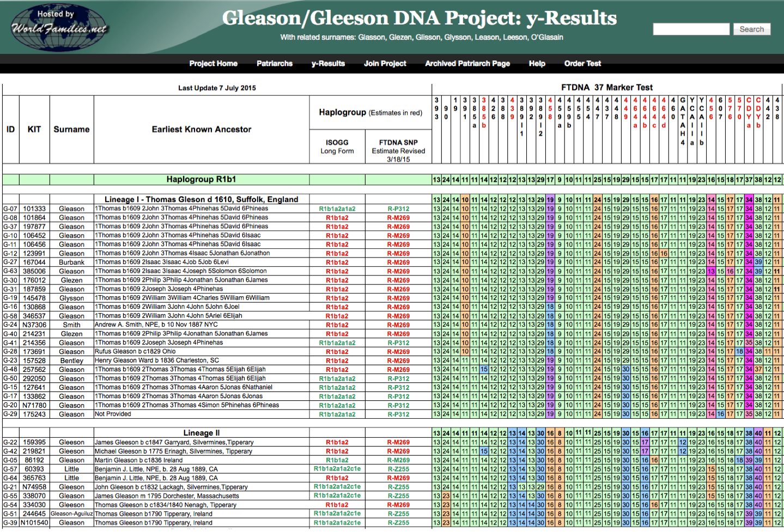Open the Join Project page
Image resolution: width=784 pixels, height=532 pixels.
click(385, 64)
